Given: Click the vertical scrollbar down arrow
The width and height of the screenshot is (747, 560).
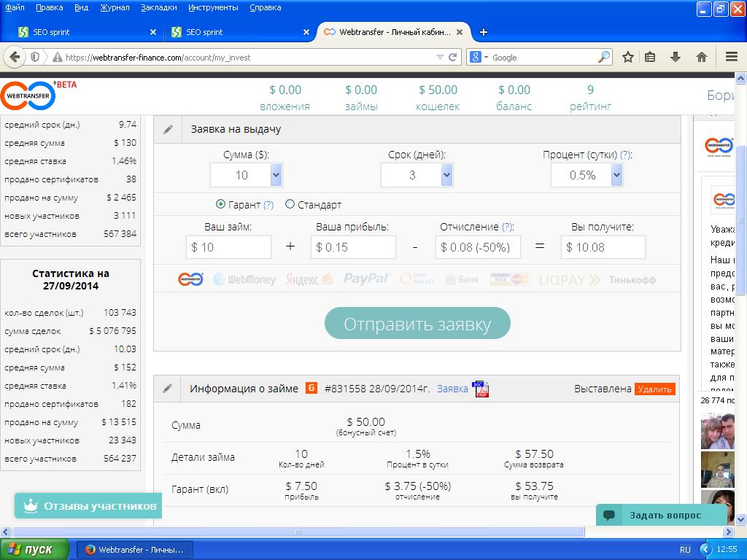Looking at the screenshot, I should [x=741, y=519].
